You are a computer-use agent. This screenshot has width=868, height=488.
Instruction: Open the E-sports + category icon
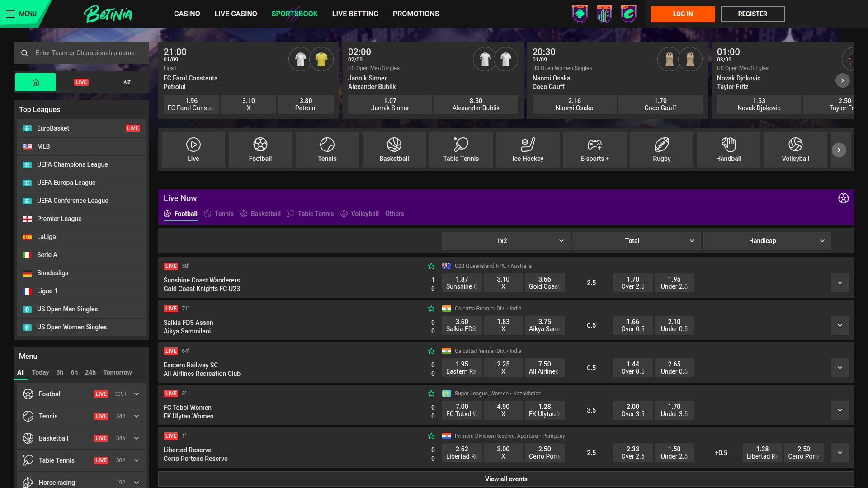coord(594,150)
